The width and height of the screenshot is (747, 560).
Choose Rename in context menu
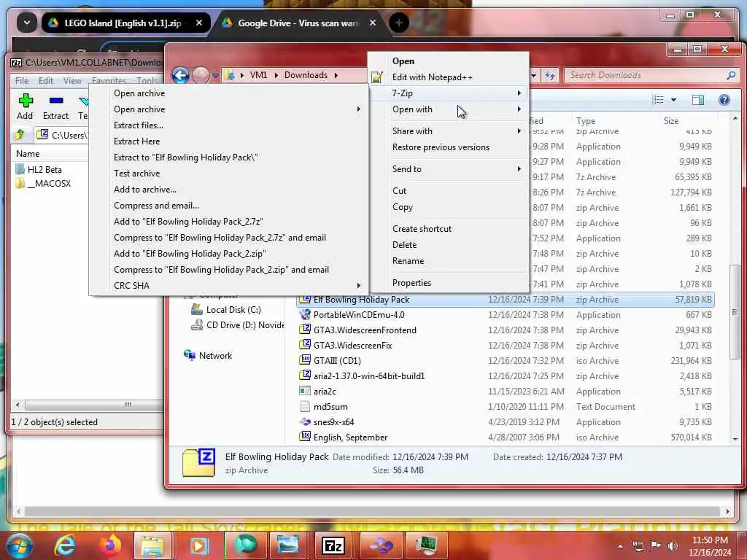coord(449,261)
